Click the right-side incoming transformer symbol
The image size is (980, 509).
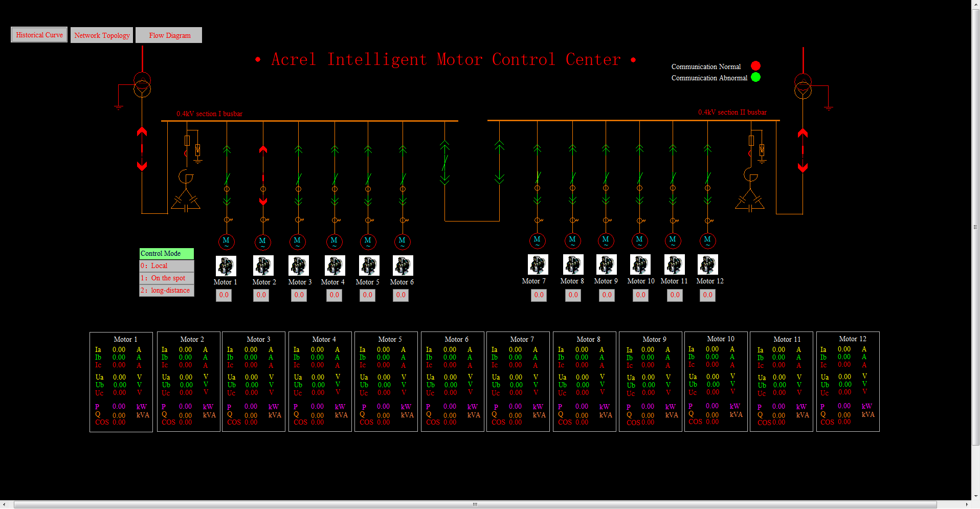(x=803, y=84)
